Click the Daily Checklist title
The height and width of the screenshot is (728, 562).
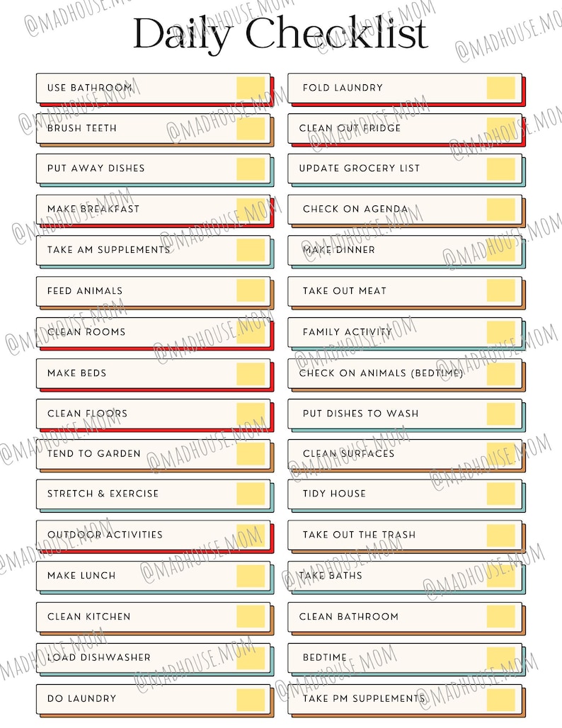280,33
